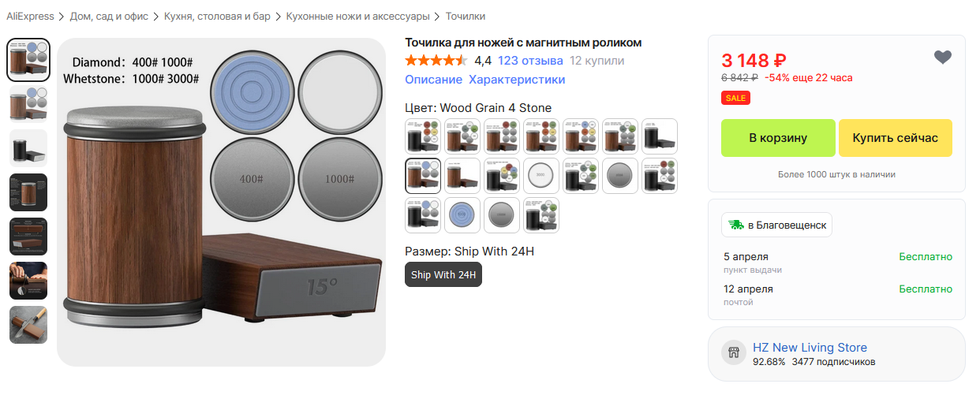Show the last knife on wood thumbnail
The width and height of the screenshot is (980, 395).
tap(28, 325)
